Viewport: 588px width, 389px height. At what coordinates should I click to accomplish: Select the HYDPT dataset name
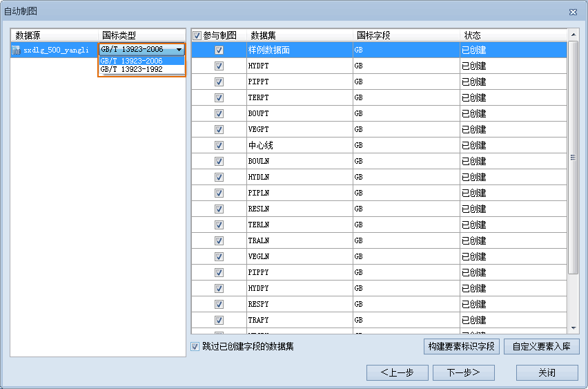258,66
